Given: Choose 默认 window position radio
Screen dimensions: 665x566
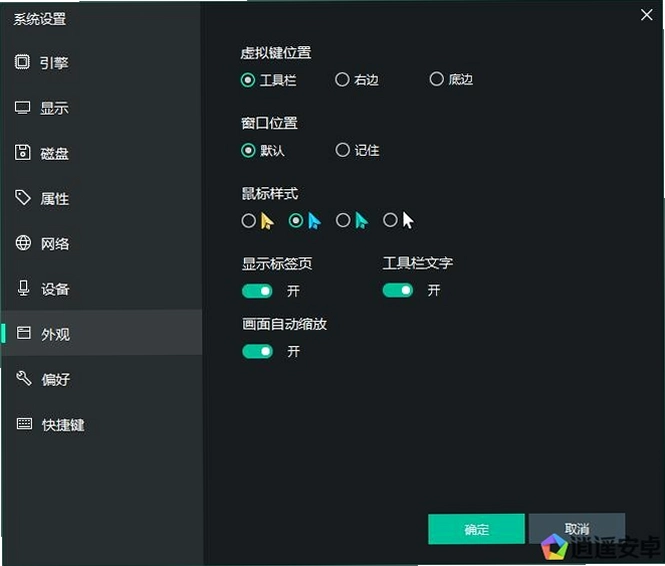Looking at the screenshot, I should pos(248,150).
